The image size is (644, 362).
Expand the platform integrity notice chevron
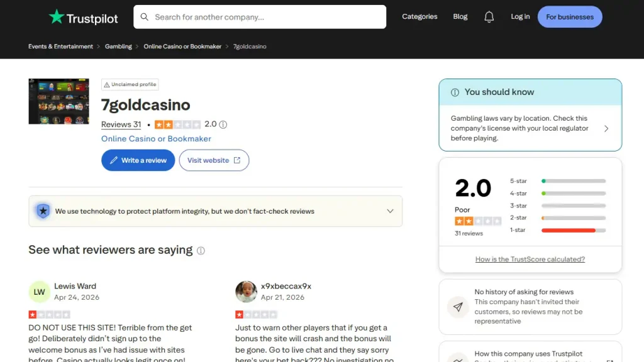tap(390, 211)
